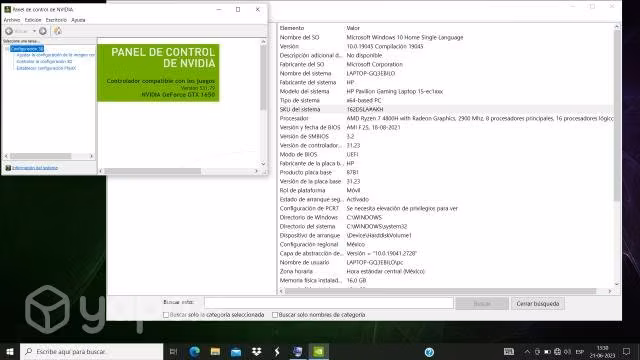Open the Windows Start menu
The width and height of the screenshot is (640, 360).
(x=10, y=351)
